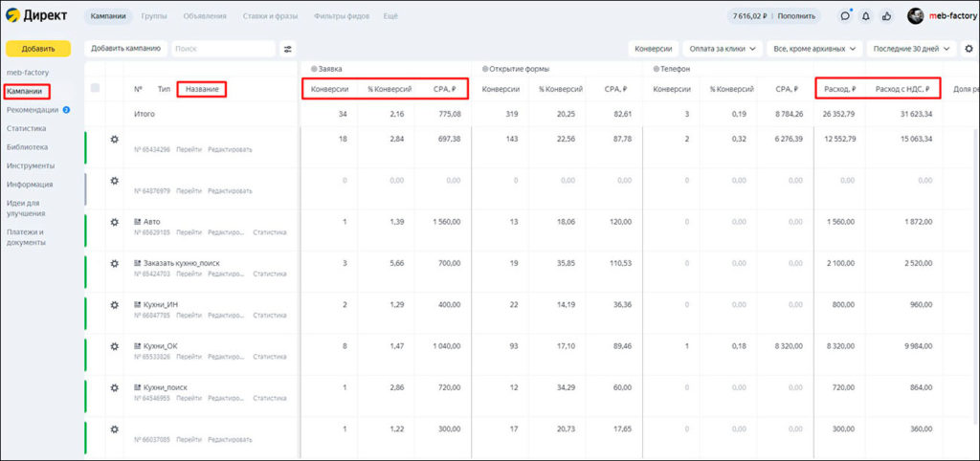
Task: Open Статистика in the sidebar
Action: click(x=26, y=128)
